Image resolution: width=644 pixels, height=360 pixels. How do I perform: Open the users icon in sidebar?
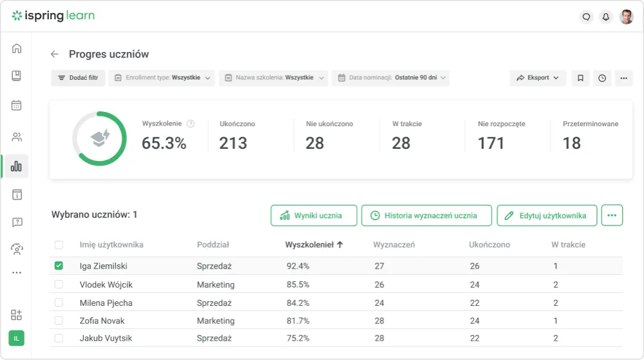tap(17, 137)
